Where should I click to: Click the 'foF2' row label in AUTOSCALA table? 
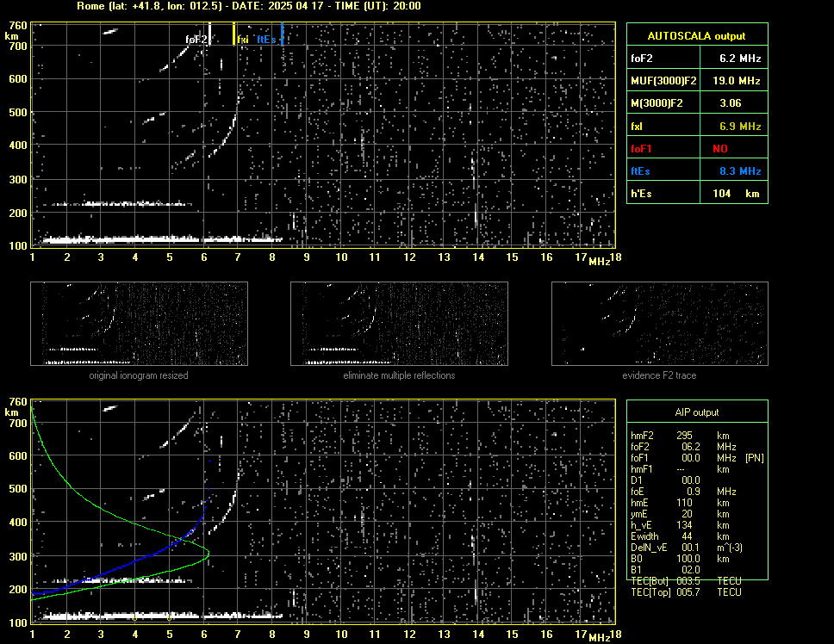[x=642, y=59]
